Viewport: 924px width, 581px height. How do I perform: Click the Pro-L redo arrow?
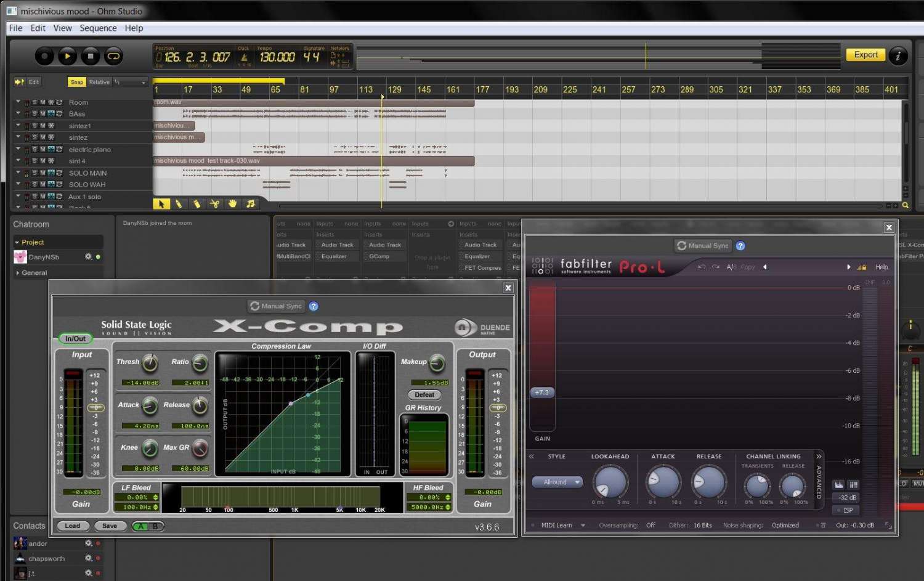pos(716,267)
